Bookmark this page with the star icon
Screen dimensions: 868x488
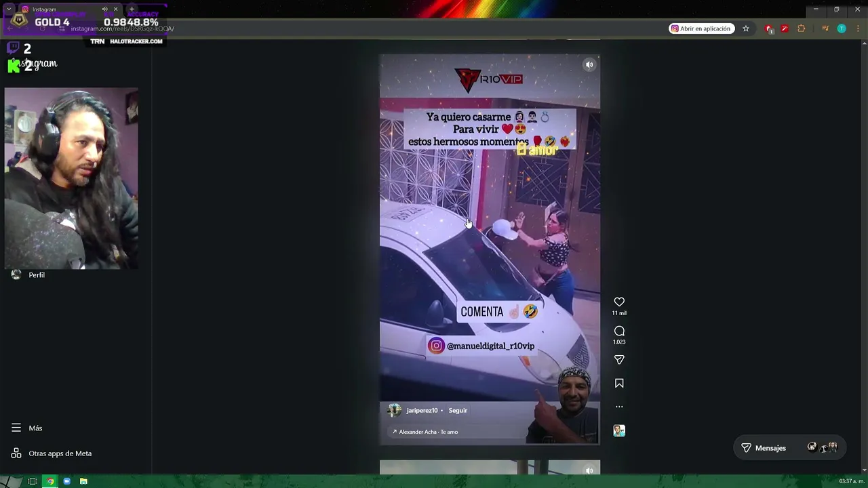click(x=746, y=28)
